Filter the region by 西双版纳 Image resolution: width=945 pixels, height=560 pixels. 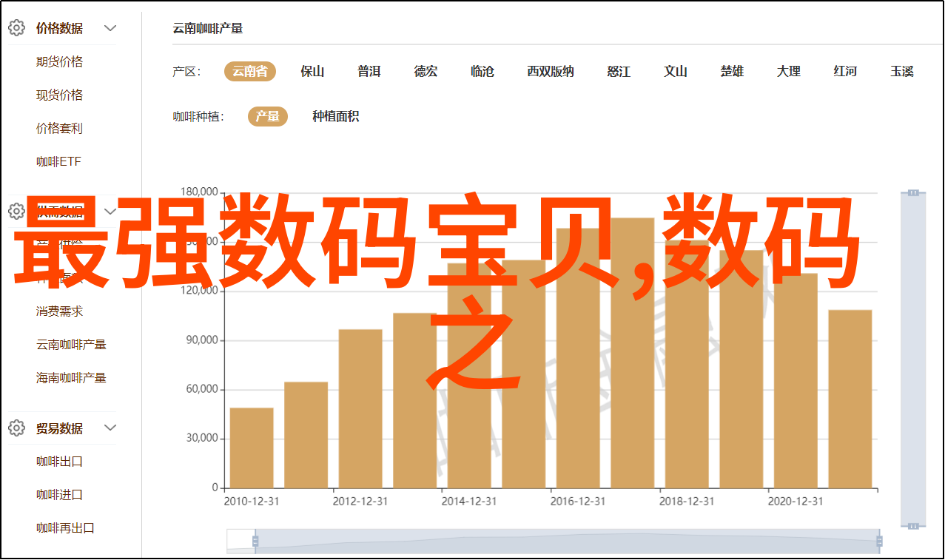(550, 71)
